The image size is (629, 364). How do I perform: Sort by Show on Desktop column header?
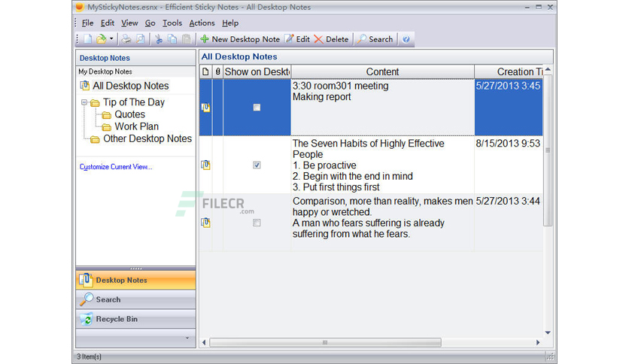(x=257, y=71)
